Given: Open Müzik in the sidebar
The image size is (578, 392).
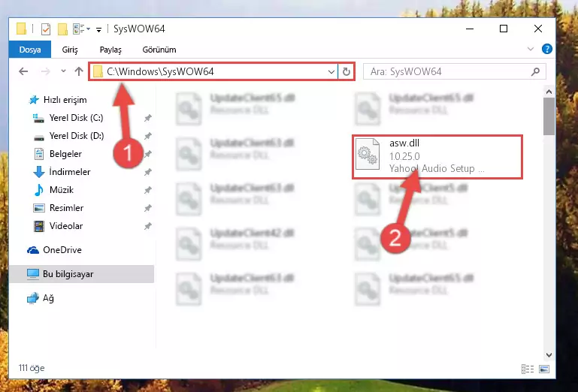Looking at the screenshot, I should (x=53, y=190).
